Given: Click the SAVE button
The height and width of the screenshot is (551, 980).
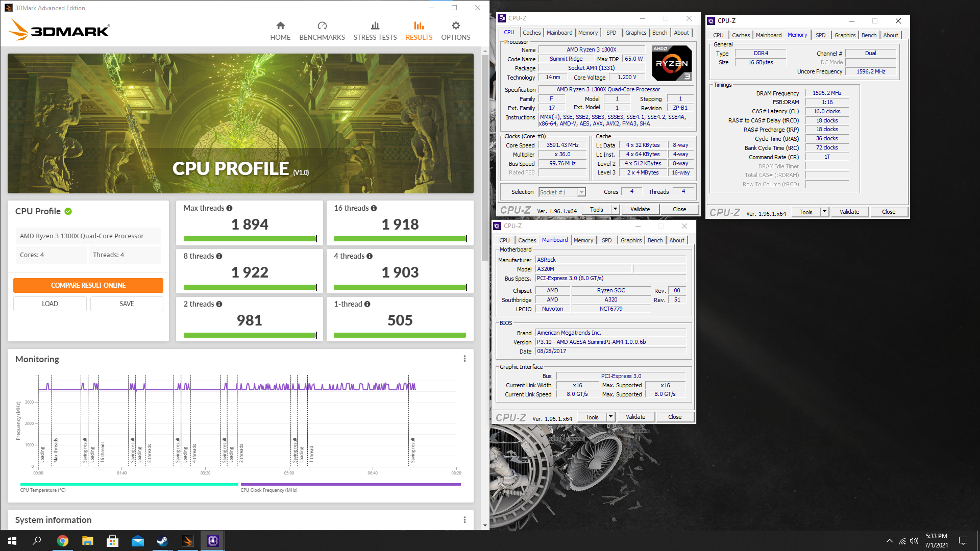Looking at the screenshot, I should point(127,304).
